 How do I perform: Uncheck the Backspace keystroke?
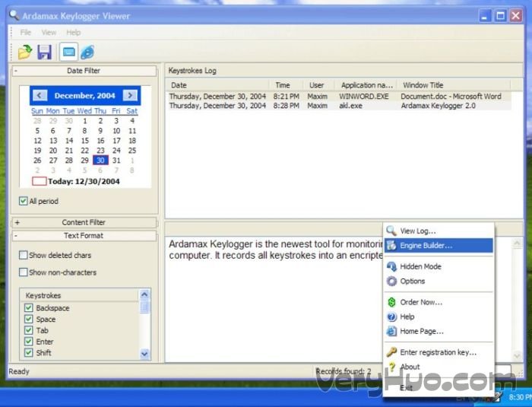29,308
